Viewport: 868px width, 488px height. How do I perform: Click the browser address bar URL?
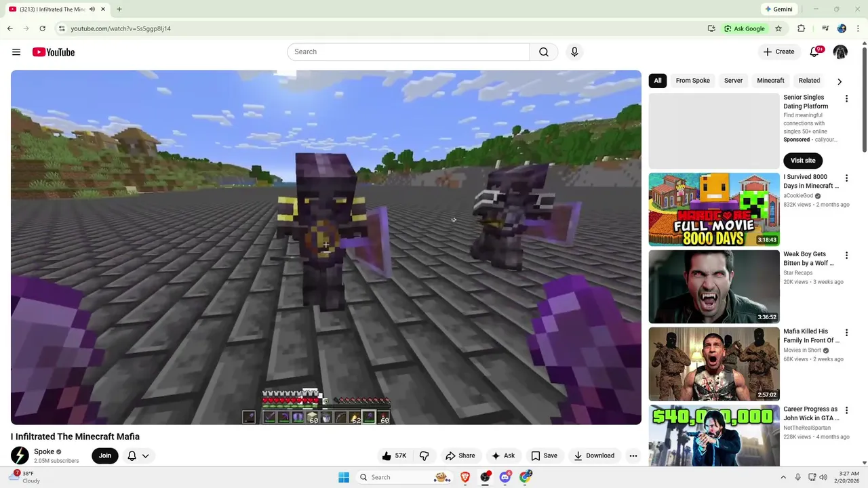pyautogui.click(x=121, y=28)
